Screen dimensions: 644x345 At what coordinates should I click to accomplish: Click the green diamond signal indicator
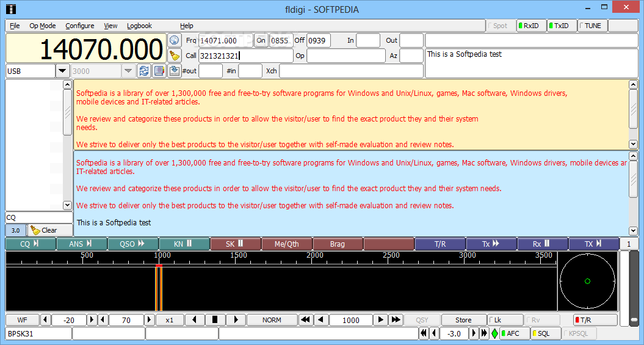tap(495, 333)
